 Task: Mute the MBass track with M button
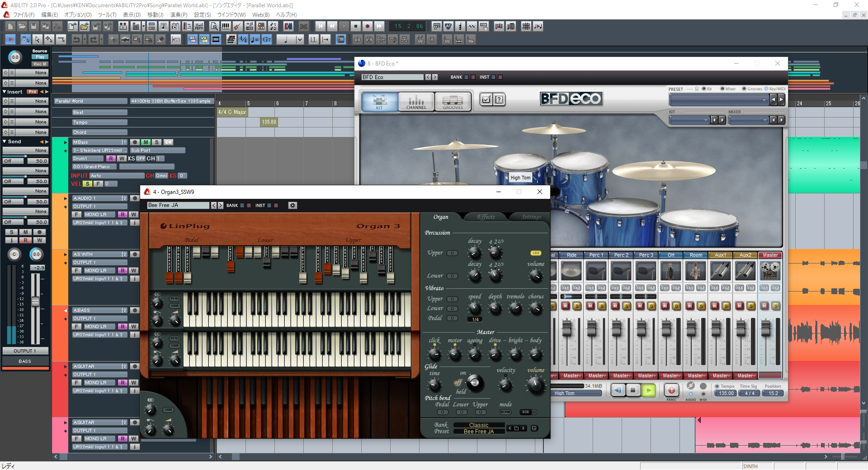[x=146, y=142]
